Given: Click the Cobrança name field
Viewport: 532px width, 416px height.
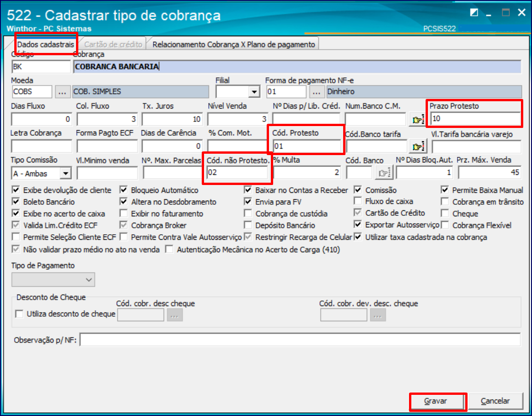Looking at the screenshot, I should pyautogui.click(x=297, y=66).
